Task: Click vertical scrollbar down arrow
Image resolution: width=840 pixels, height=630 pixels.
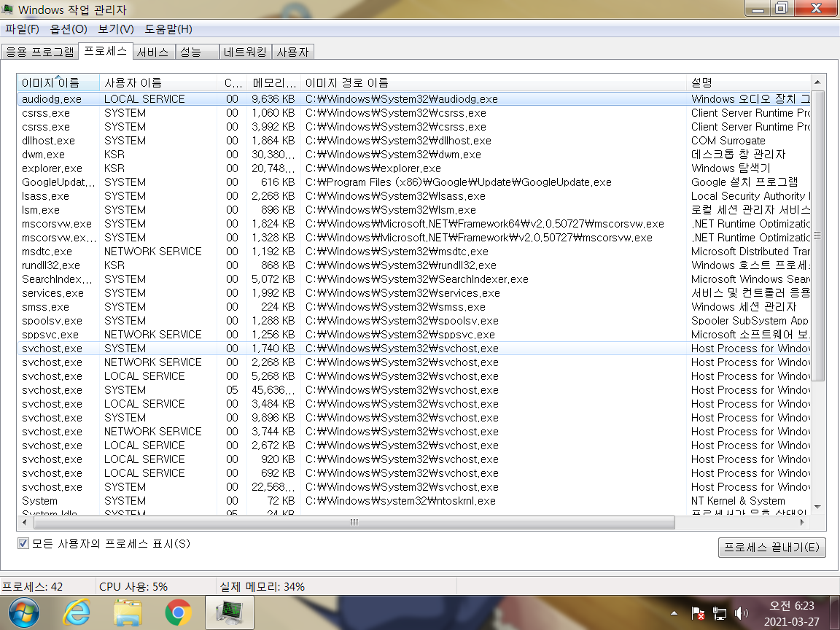Action: click(x=817, y=507)
